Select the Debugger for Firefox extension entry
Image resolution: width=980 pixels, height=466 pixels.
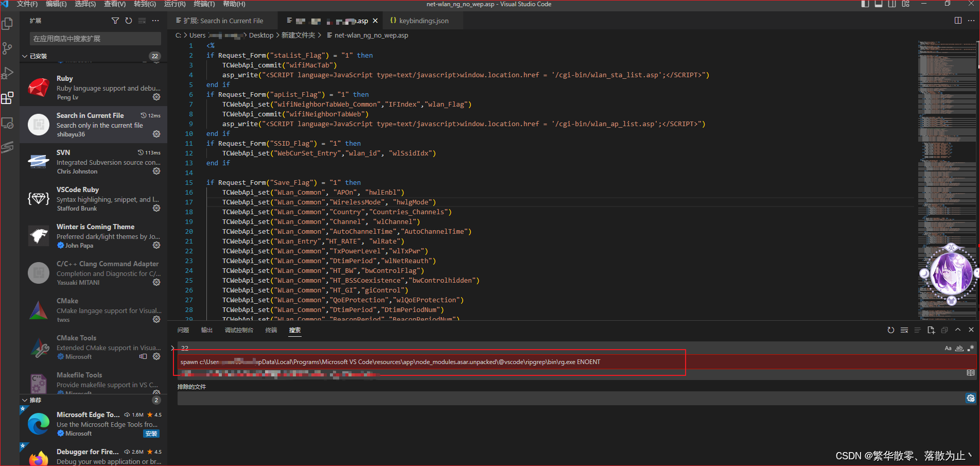click(94, 454)
